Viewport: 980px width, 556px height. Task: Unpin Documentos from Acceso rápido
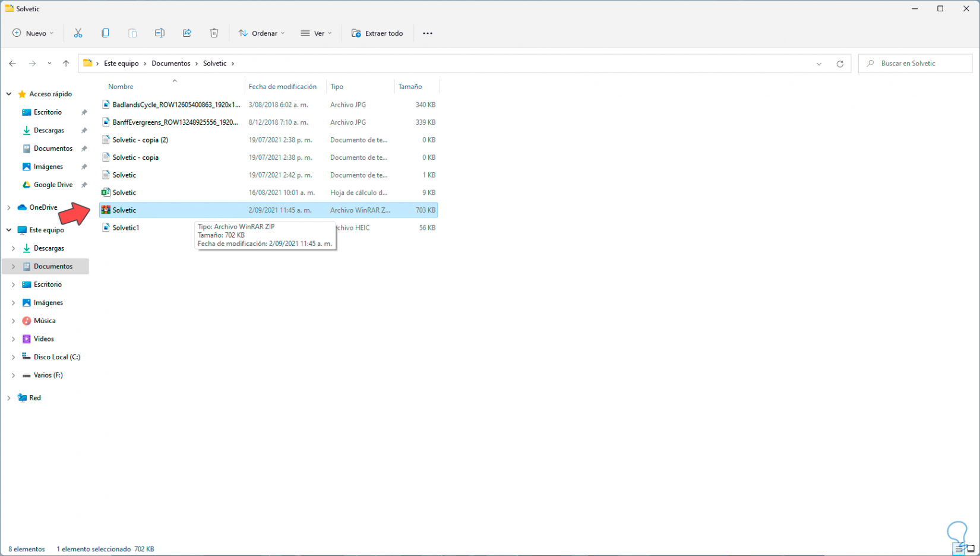84,149
